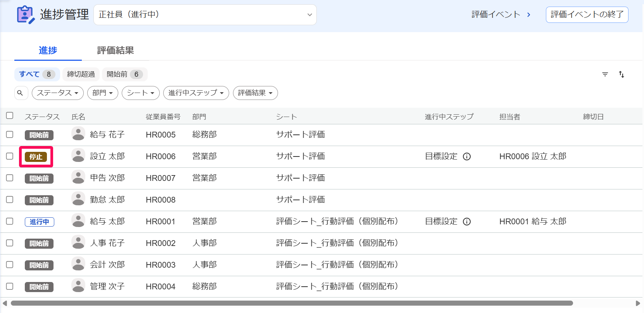Click assignee HR0001 給与 太郎
The height and width of the screenshot is (313, 644).
pyautogui.click(x=533, y=221)
